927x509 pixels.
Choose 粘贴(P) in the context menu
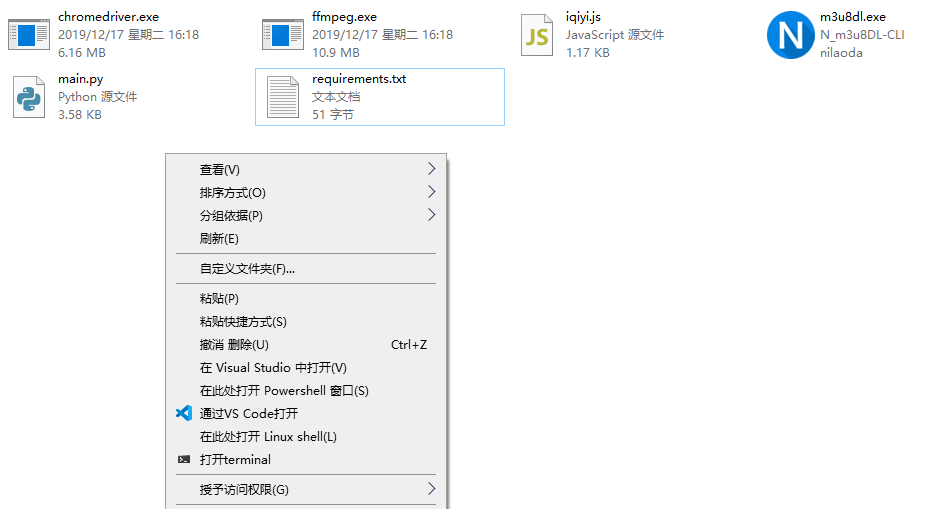pos(306,299)
